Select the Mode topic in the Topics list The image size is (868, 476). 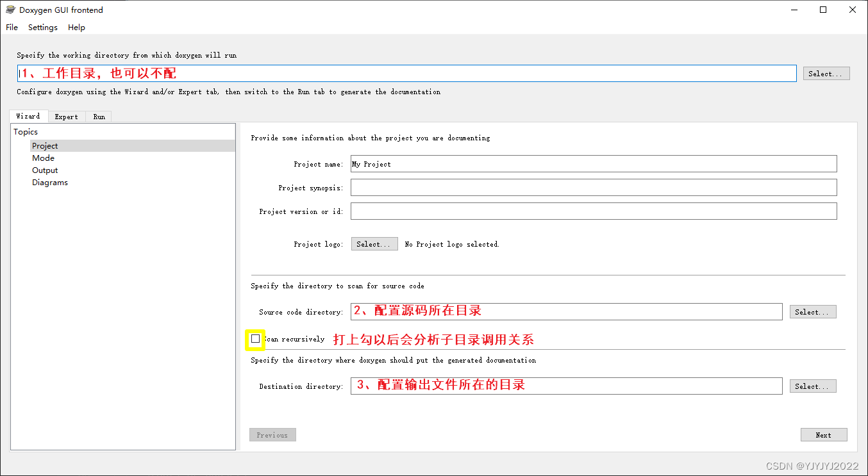coord(43,158)
